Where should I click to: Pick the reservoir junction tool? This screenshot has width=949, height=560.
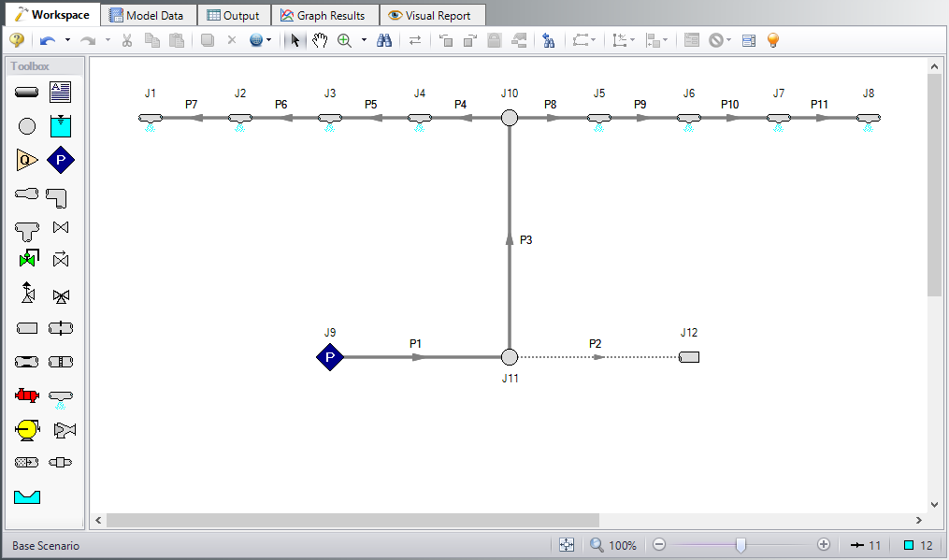click(61, 126)
